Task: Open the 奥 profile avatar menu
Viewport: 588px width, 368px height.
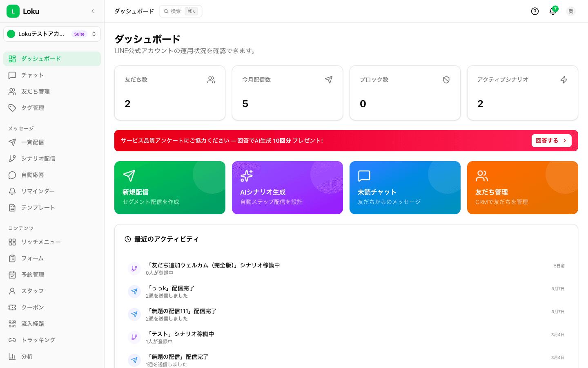Action: 570,11
